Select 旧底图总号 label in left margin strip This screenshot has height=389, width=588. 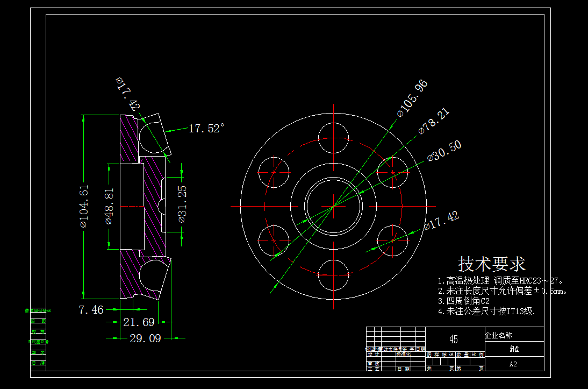pyautogui.click(x=38, y=342)
